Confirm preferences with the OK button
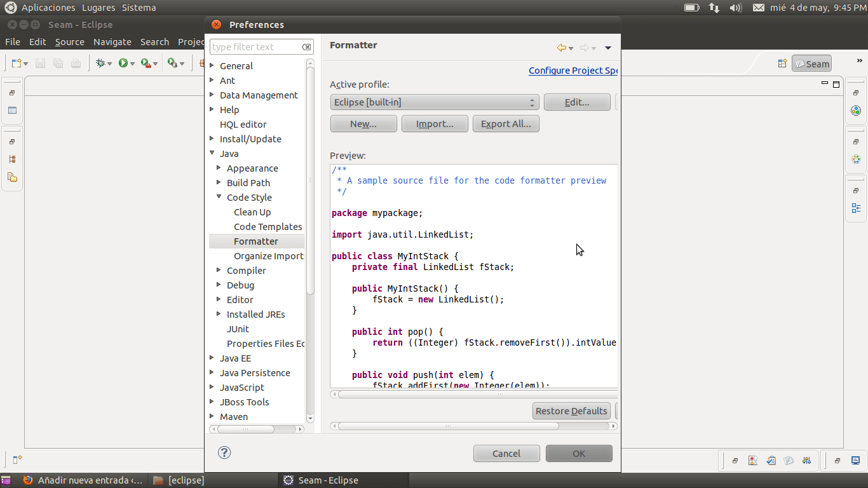This screenshot has height=488, width=868. click(x=579, y=454)
